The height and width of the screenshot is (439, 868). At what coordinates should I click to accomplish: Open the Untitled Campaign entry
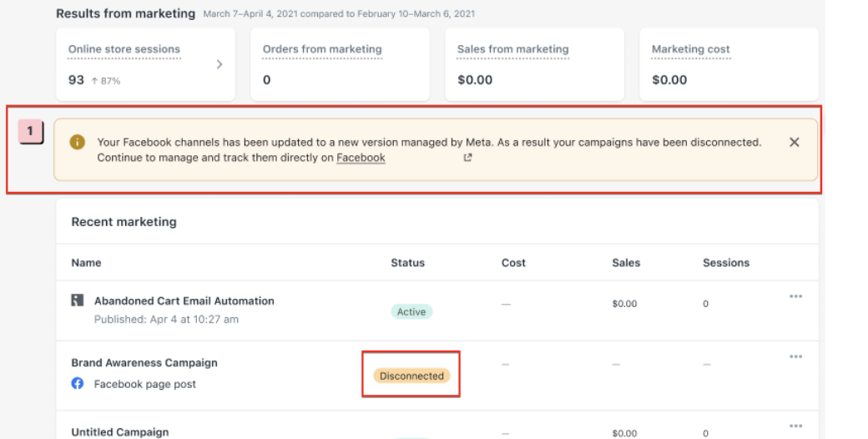tap(120, 432)
